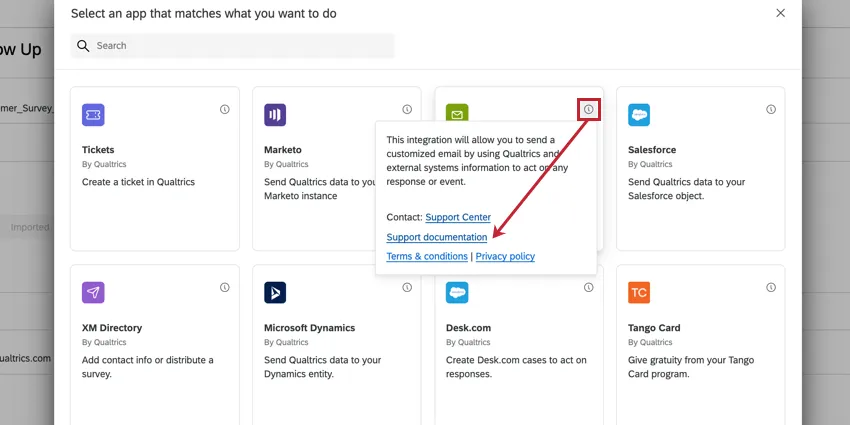Choose the Tango Card TC icon
The width and height of the screenshot is (850, 425).
[x=639, y=292]
